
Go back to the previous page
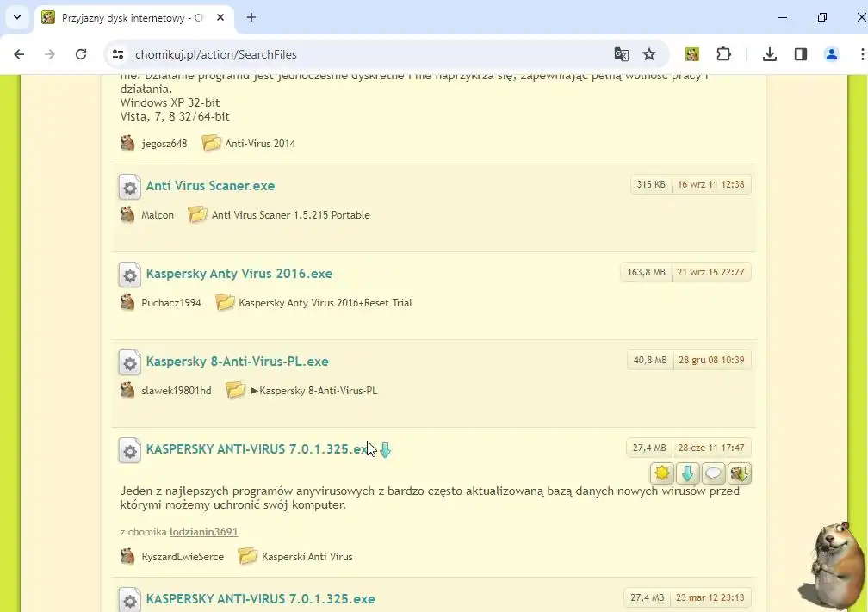pos(19,54)
